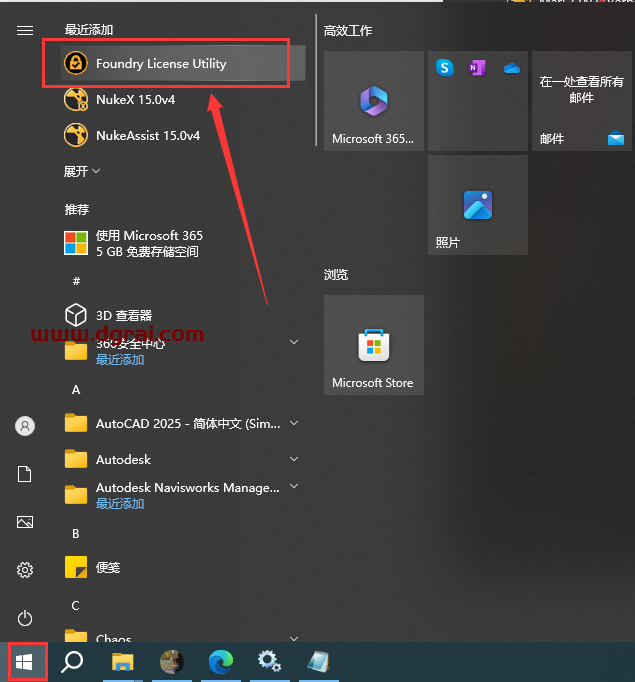The width and height of the screenshot is (635, 682).
Task: Open the round photo app on taskbar
Action: point(171,662)
